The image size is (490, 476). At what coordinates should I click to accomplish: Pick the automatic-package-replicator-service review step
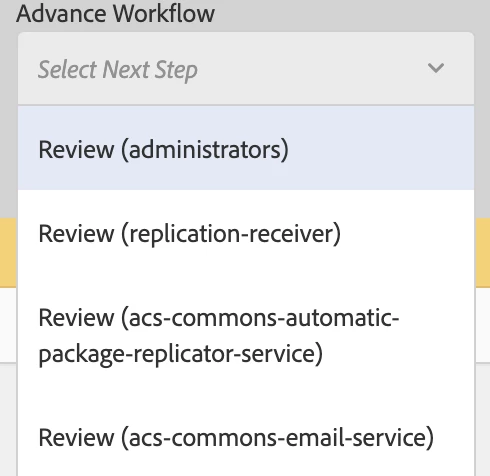point(246,335)
